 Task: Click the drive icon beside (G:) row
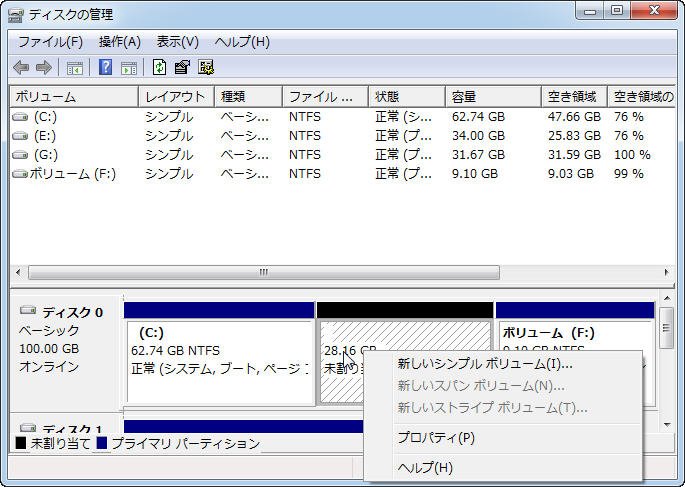pos(20,155)
